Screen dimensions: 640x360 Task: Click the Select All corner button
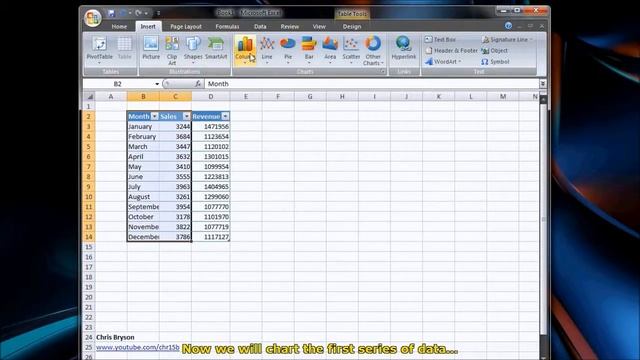pyautogui.click(x=89, y=97)
